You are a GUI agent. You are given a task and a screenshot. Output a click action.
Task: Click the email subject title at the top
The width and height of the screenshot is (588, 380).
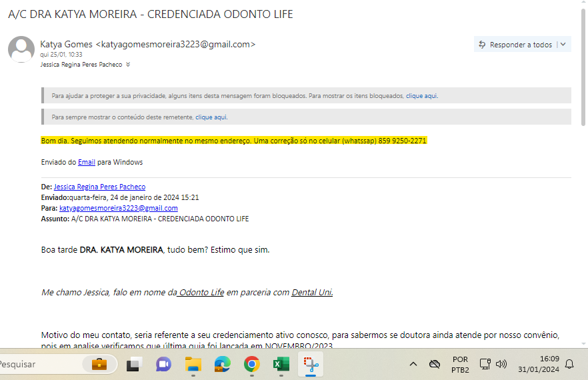151,14
